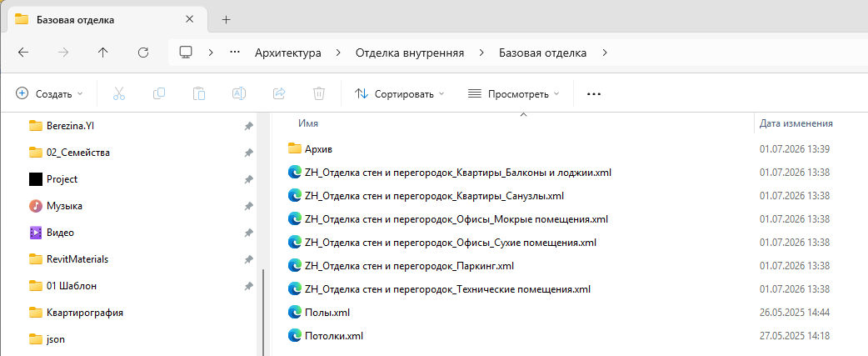Unpin the Berezina.YI folder pin icon

[x=248, y=126]
